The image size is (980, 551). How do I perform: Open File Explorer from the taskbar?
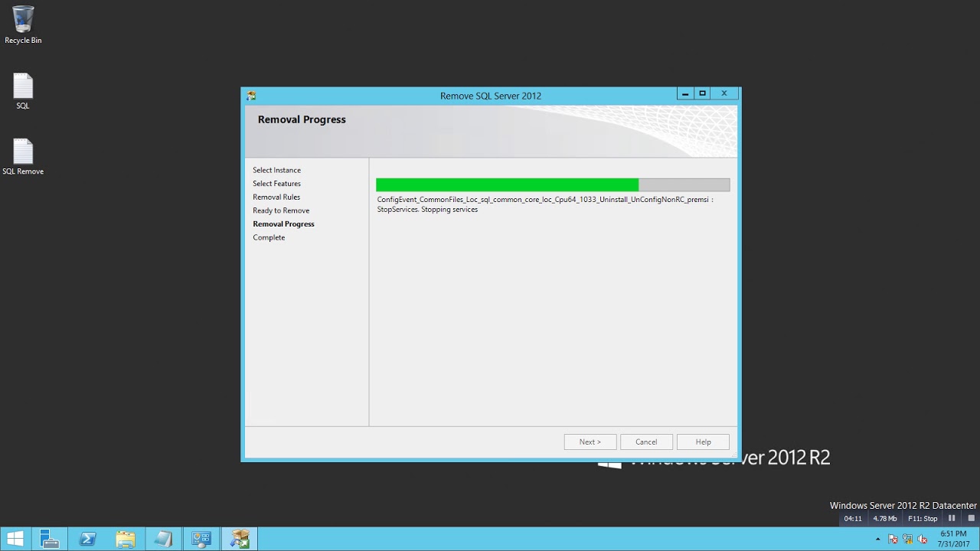coord(126,539)
